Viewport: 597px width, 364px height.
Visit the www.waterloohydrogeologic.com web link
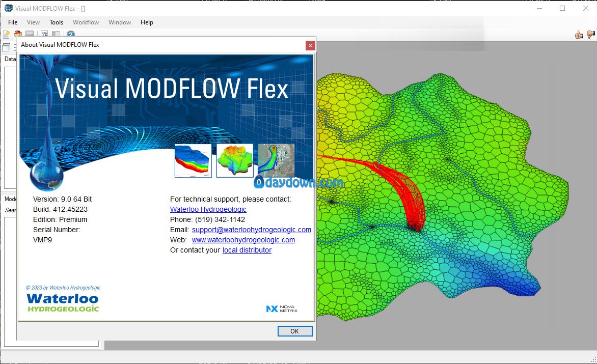tap(243, 240)
